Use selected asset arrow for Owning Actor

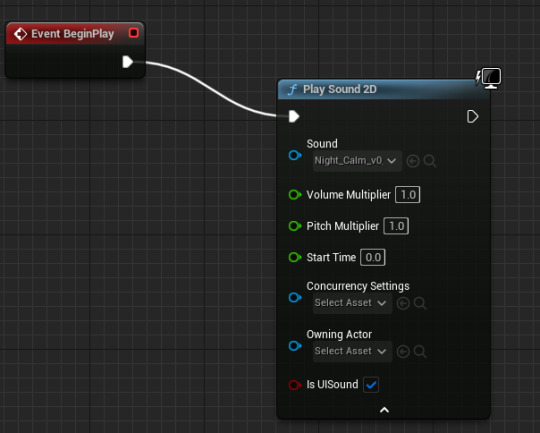pos(403,351)
